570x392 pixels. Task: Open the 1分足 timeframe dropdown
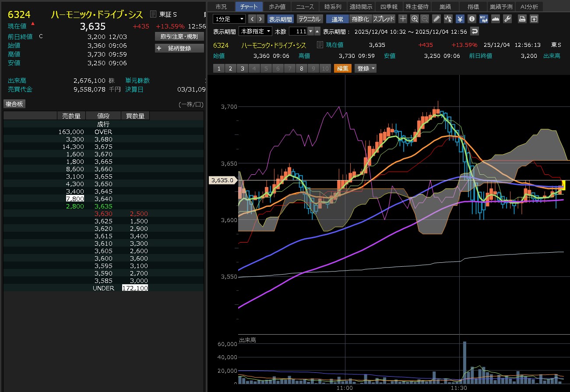[229, 19]
